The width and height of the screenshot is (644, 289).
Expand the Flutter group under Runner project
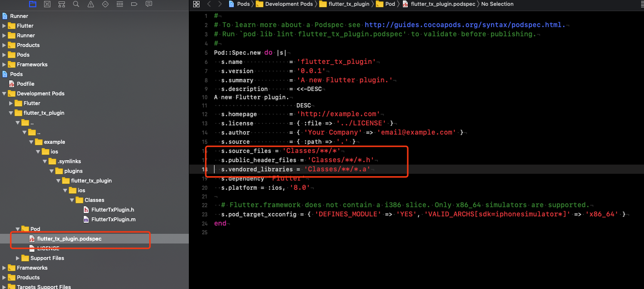pos(4,26)
